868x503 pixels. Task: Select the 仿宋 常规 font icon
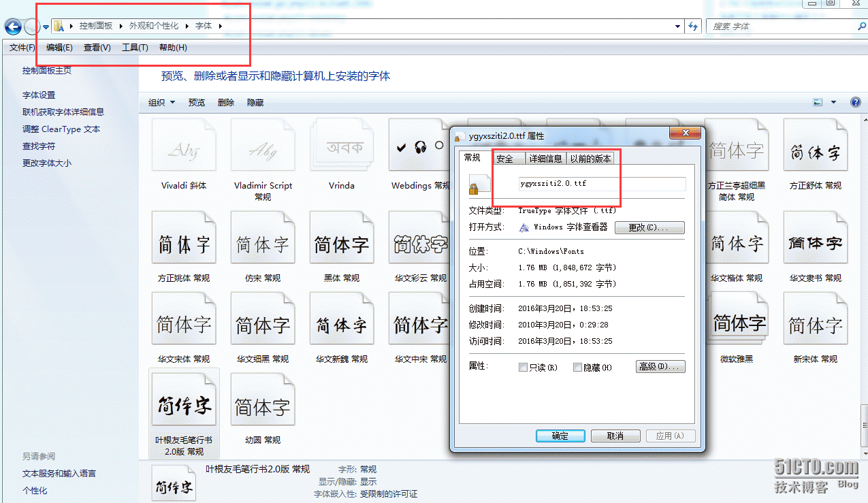coord(263,238)
